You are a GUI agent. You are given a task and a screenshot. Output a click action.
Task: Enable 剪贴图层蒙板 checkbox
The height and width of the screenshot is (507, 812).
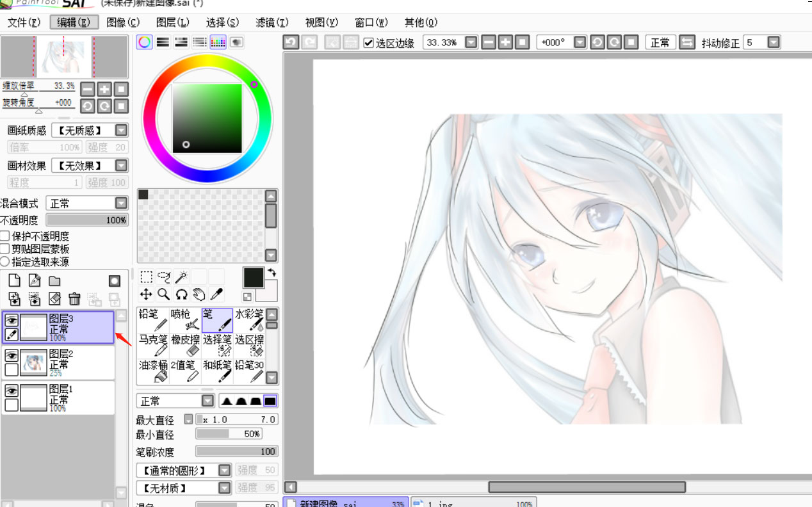point(5,249)
